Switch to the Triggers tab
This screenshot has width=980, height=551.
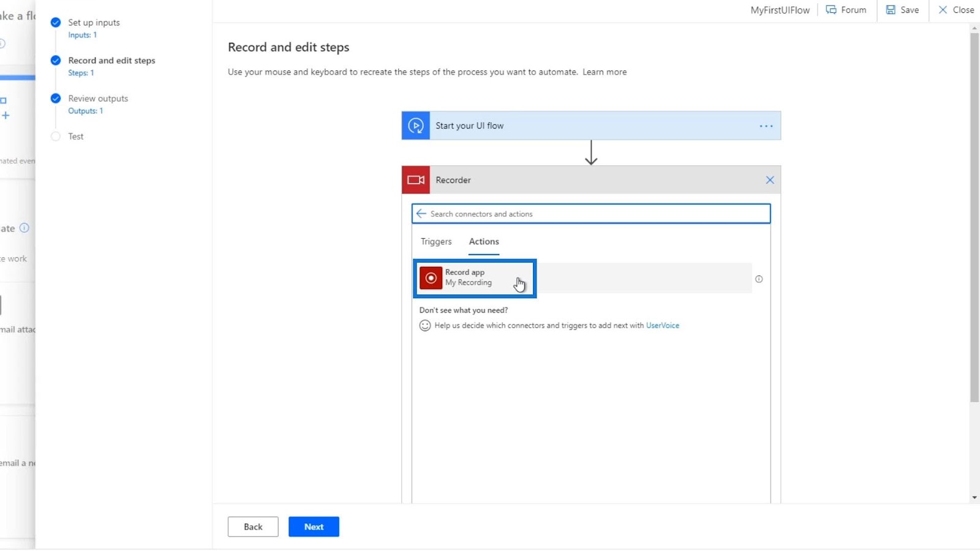pyautogui.click(x=436, y=242)
